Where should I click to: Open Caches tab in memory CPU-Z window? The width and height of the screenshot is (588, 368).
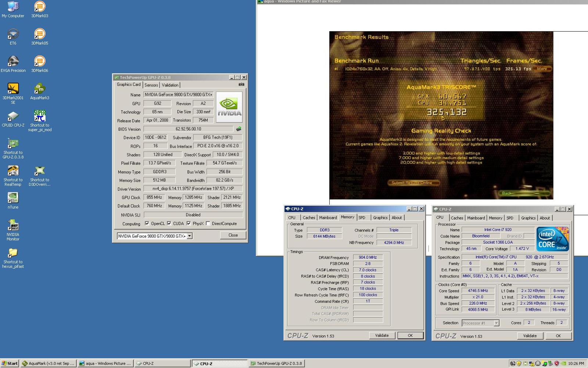click(x=309, y=217)
